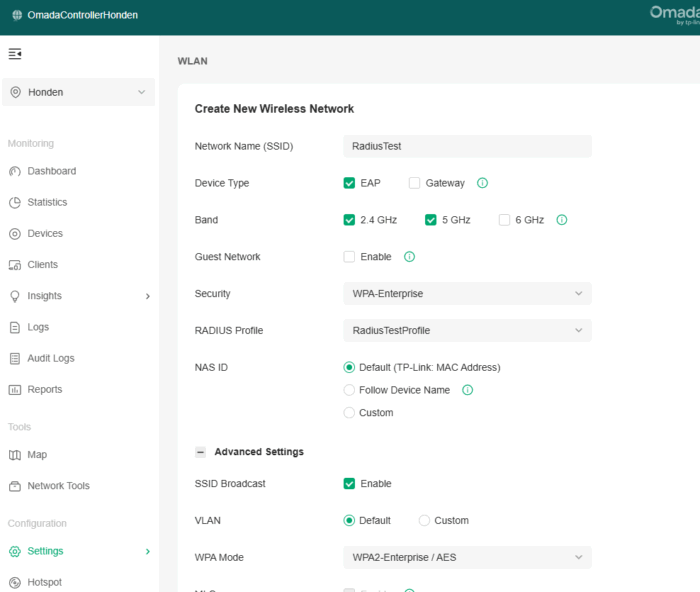Open Statistics via its pie chart icon

point(15,202)
